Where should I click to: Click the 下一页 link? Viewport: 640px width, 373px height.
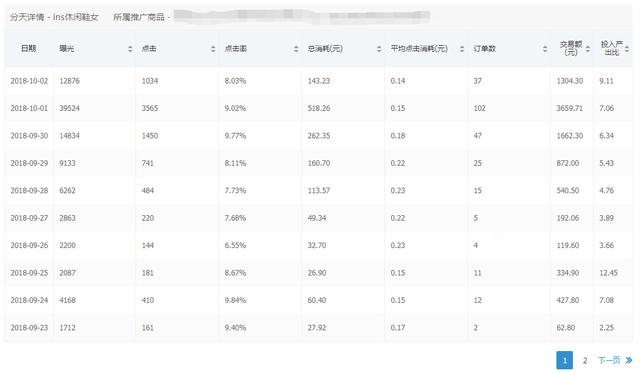coord(609,360)
